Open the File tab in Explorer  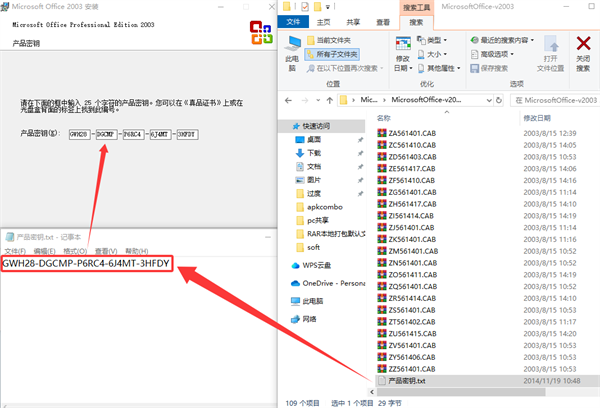tap(293, 22)
